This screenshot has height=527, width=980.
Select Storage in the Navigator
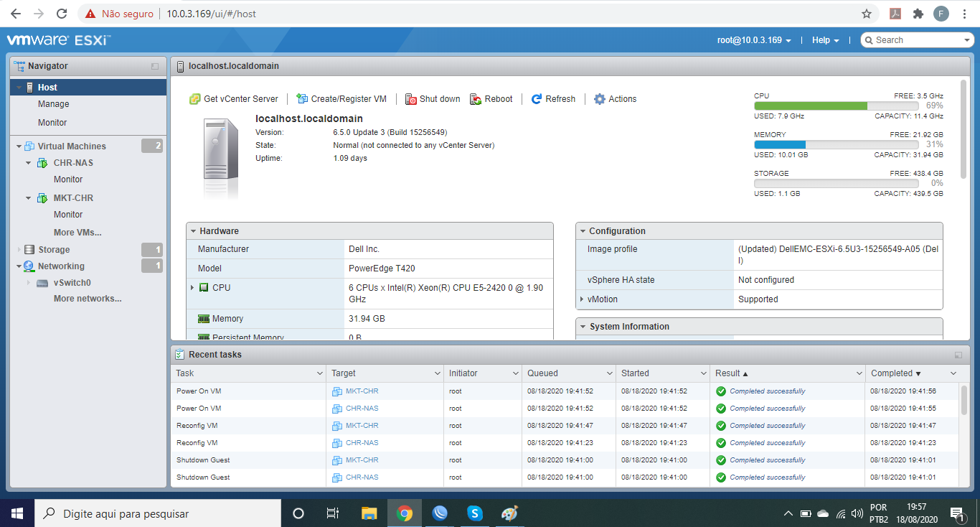[54, 250]
